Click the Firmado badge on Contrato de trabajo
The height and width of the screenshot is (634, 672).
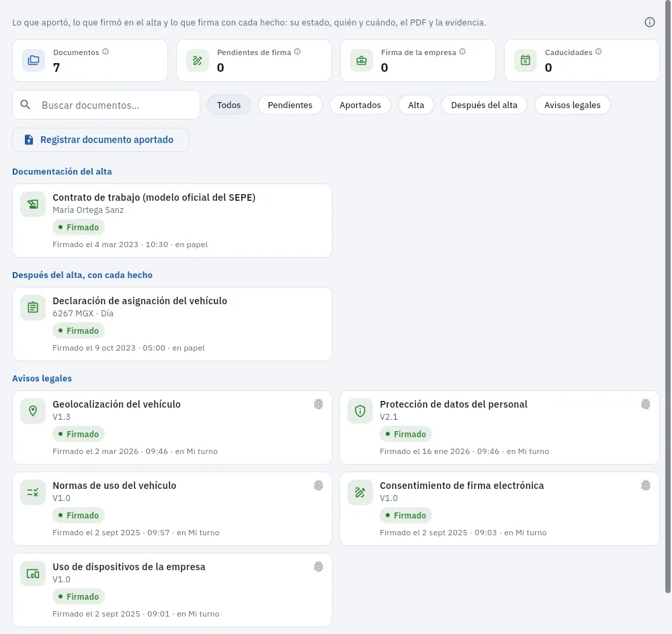79,228
